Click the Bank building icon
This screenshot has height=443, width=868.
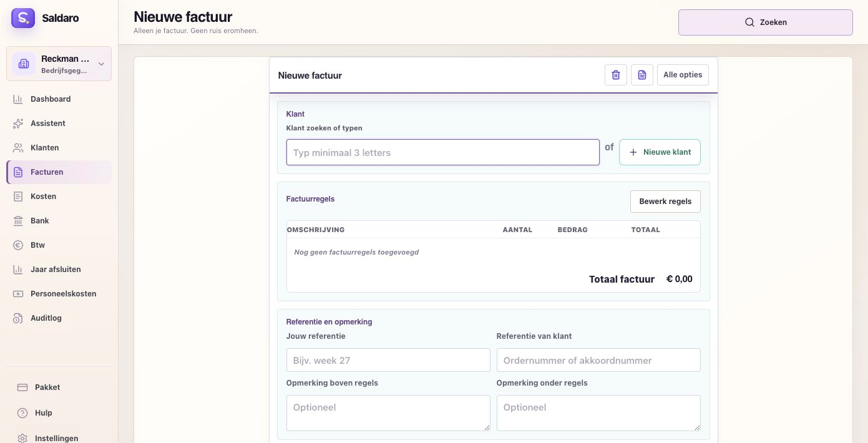[18, 221]
